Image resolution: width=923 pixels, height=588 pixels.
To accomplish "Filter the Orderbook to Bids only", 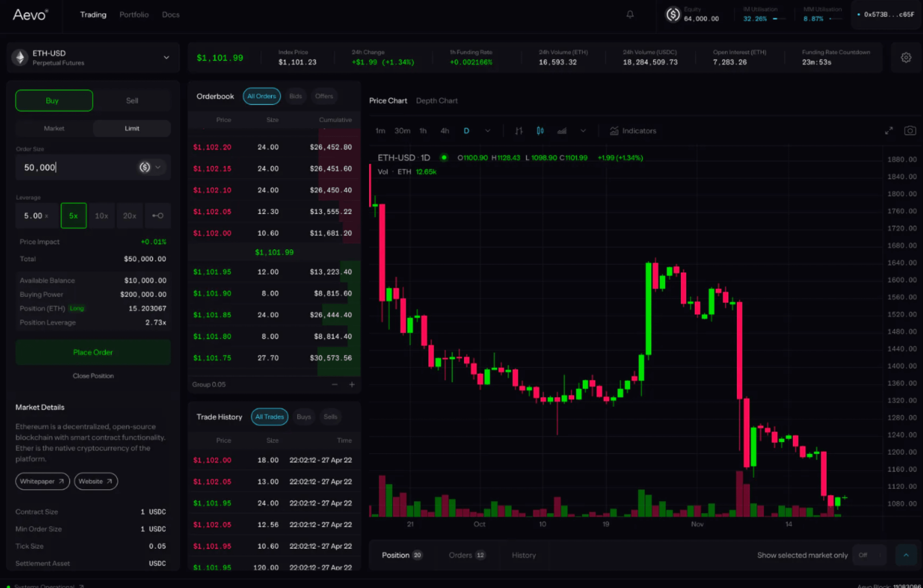I will pyautogui.click(x=296, y=96).
